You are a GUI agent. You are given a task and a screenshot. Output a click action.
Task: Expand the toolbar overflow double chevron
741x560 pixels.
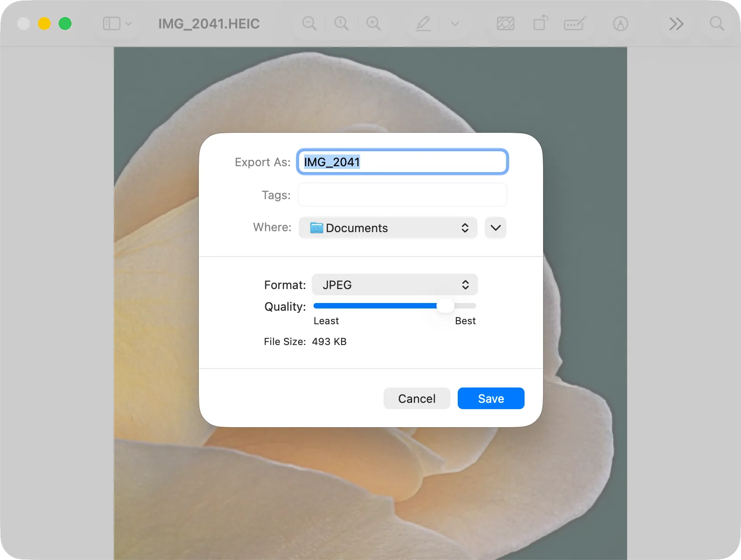(676, 23)
